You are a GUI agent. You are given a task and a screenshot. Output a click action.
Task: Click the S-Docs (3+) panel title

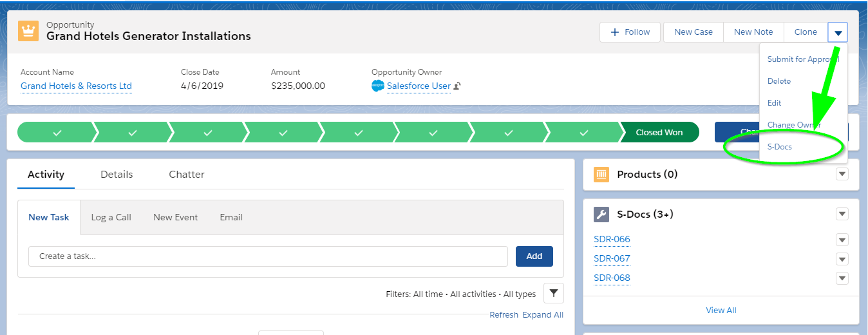[x=645, y=215]
